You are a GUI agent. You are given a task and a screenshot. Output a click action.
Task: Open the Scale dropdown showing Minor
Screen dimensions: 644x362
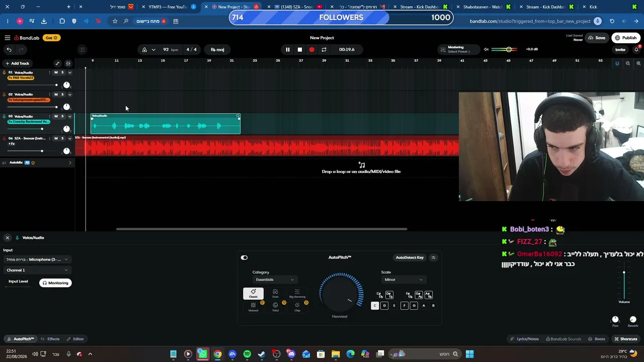404,280
